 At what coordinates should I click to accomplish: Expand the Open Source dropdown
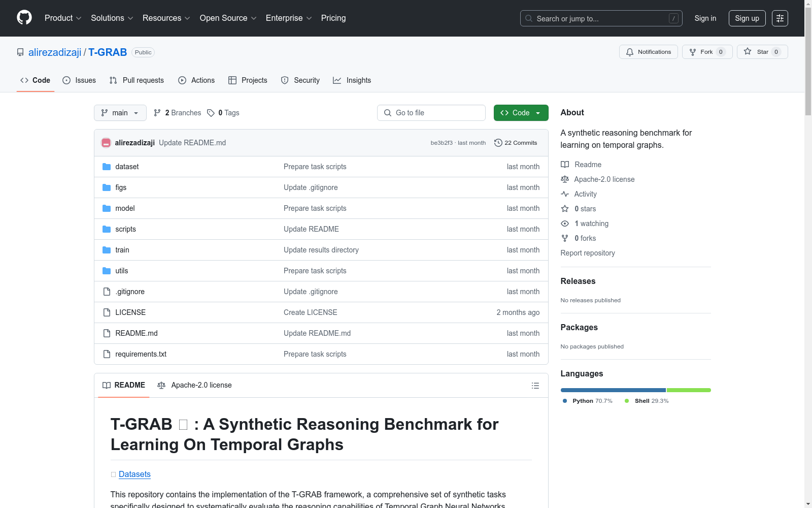coord(228,18)
